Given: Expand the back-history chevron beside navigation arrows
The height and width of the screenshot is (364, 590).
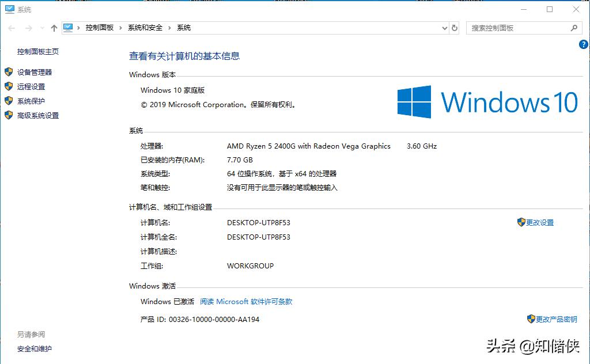Looking at the screenshot, I should 41,27.
